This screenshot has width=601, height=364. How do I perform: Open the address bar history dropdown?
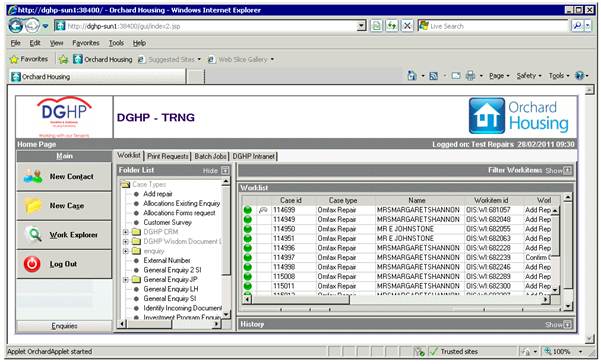coord(361,26)
